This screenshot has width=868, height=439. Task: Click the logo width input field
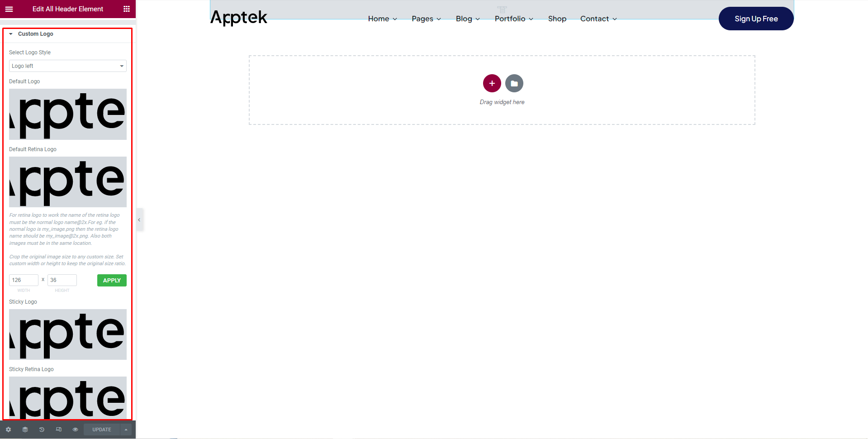(24, 280)
